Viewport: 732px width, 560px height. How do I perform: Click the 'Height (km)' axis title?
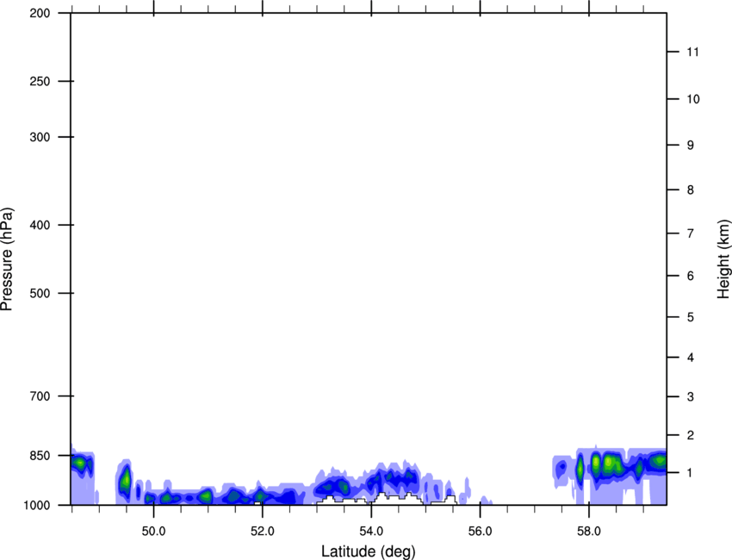point(723,259)
